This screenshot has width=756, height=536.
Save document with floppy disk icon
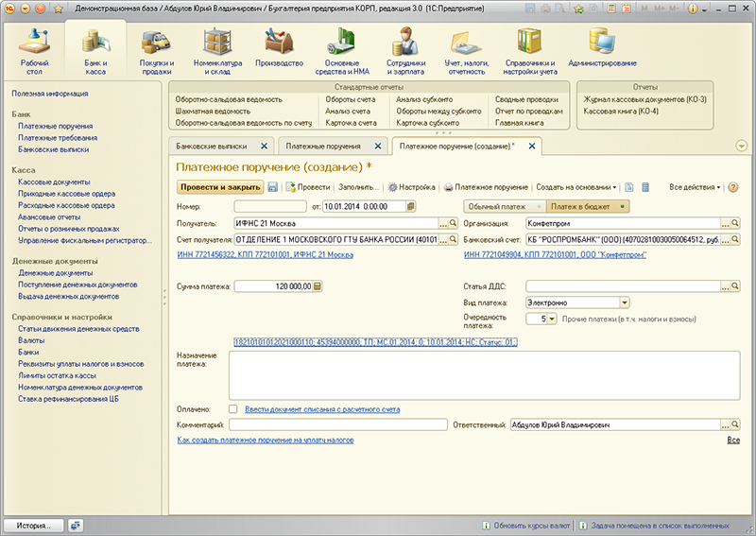point(272,187)
